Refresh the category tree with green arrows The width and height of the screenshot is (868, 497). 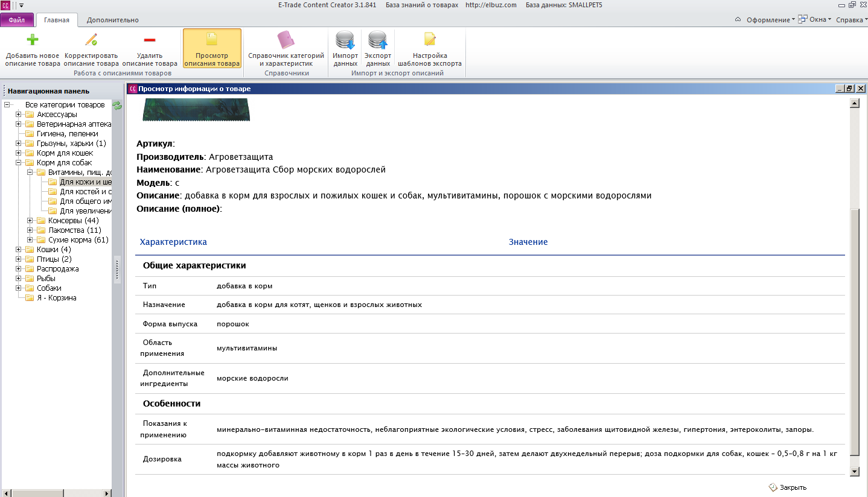[x=117, y=105]
